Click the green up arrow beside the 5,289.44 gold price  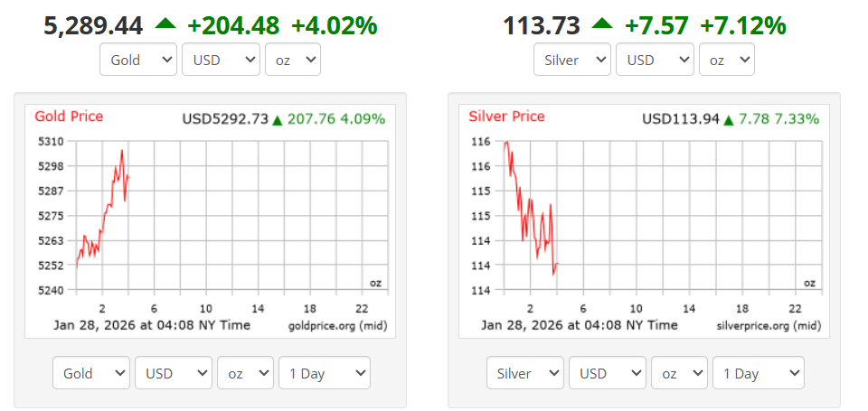165,23
